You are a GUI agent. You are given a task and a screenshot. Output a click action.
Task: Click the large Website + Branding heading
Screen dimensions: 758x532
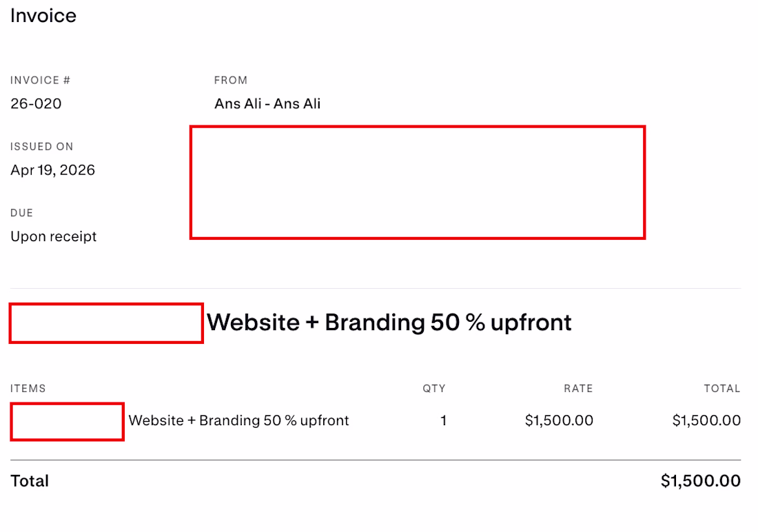pyautogui.click(x=389, y=322)
